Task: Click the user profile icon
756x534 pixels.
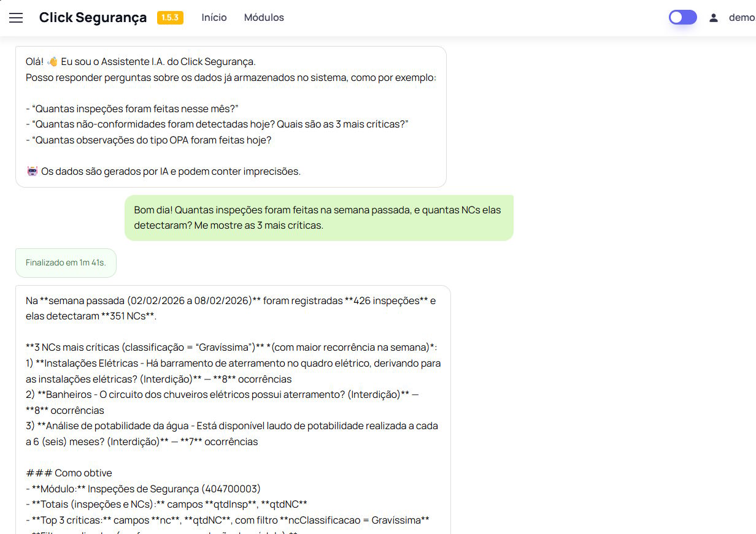Action: tap(713, 18)
